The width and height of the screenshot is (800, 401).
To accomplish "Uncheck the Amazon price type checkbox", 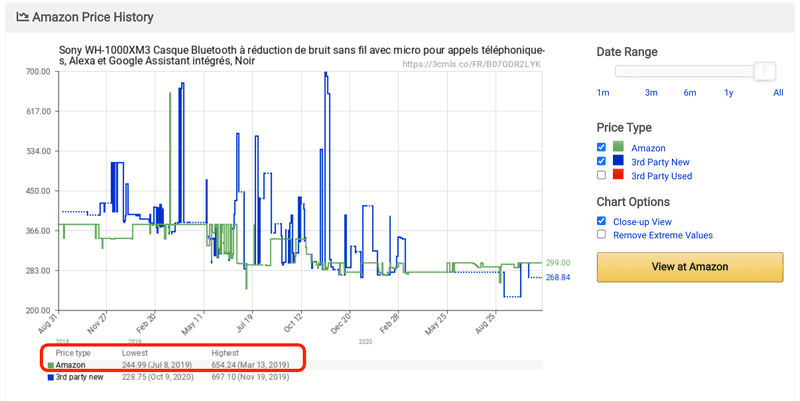I will pyautogui.click(x=602, y=147).
